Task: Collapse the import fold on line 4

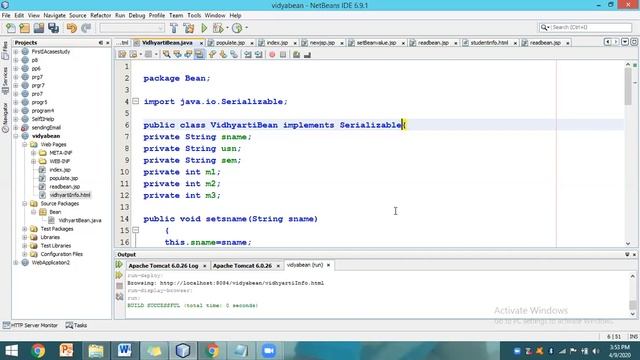Action: 136,101
